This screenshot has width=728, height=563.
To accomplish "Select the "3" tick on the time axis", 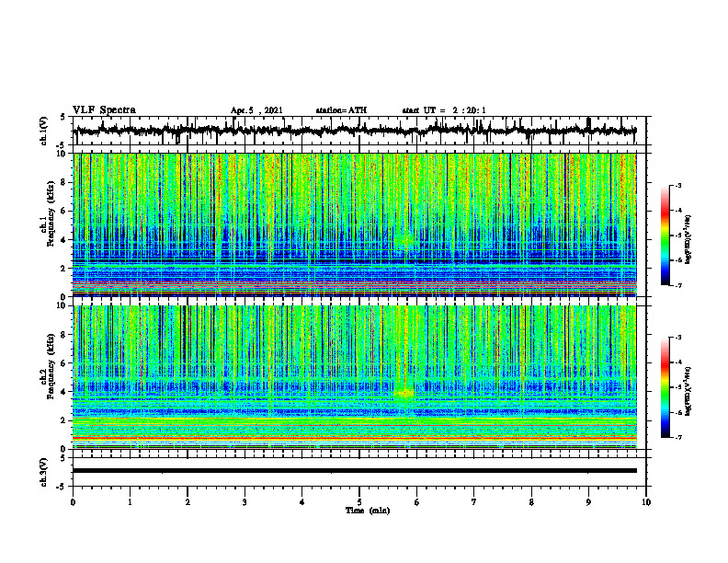I will 245,502.
